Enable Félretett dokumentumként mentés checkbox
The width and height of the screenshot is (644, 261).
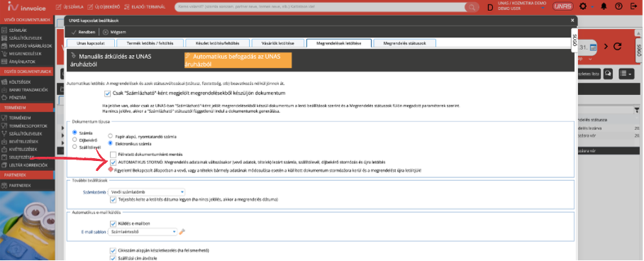(113, 155)
